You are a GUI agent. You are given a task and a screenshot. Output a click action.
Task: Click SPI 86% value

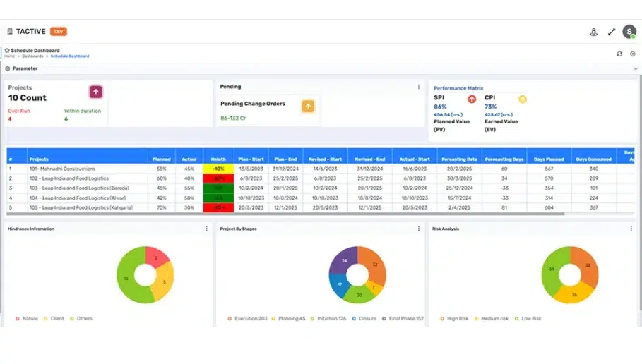pyautogui.click(x=440, y=107)
